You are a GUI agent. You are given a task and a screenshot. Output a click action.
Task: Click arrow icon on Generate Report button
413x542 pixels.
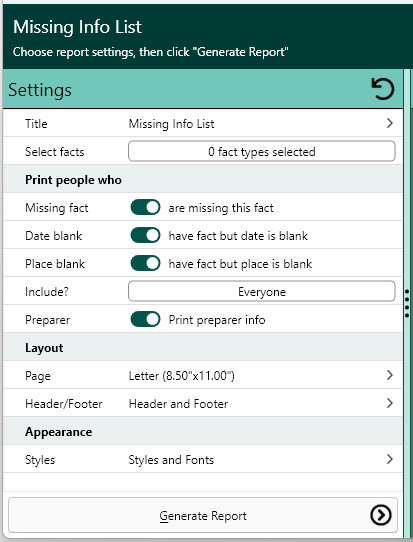(x=381, y=515)
